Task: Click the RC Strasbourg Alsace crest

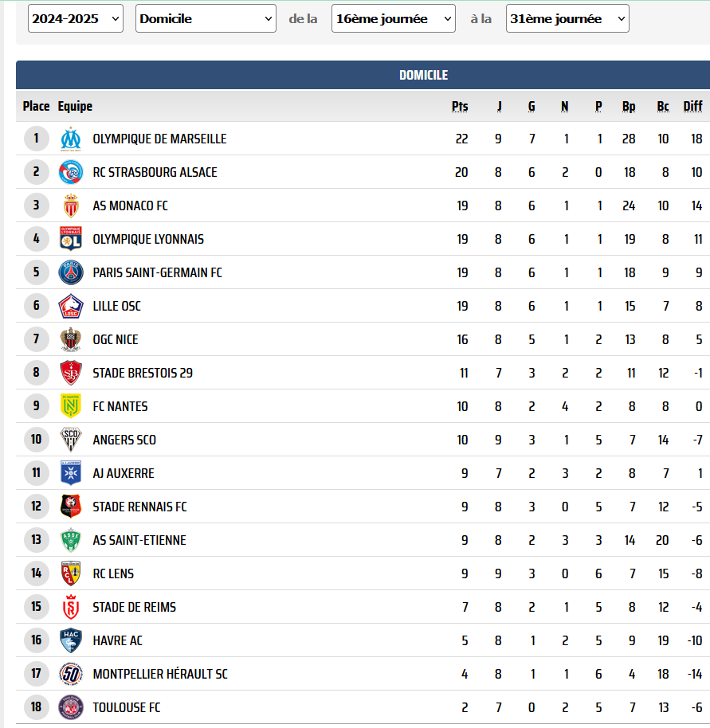Action: click(x=71, y=172)
